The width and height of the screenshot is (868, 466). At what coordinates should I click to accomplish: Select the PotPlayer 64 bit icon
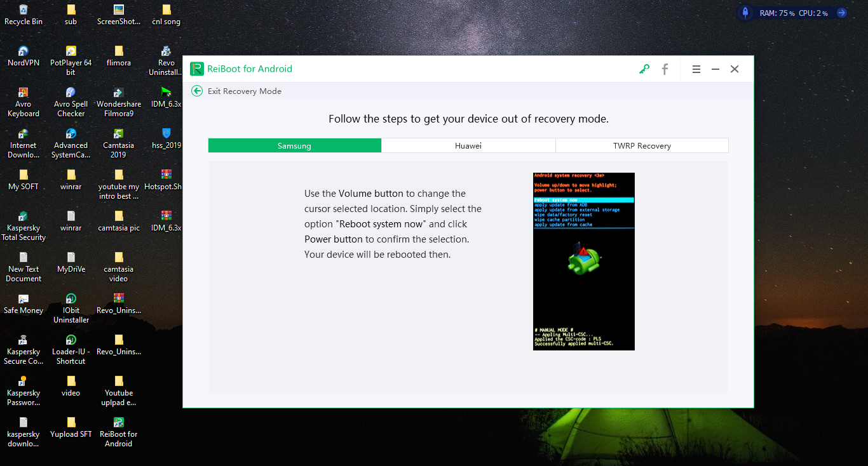point(71,61)
